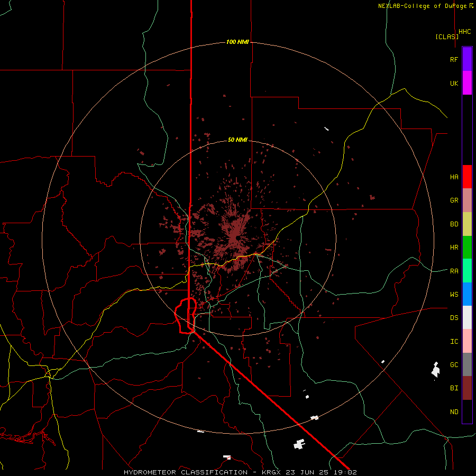
Task: Click the IC legend label
Action: pyautogui.click(x=454, y=341)
